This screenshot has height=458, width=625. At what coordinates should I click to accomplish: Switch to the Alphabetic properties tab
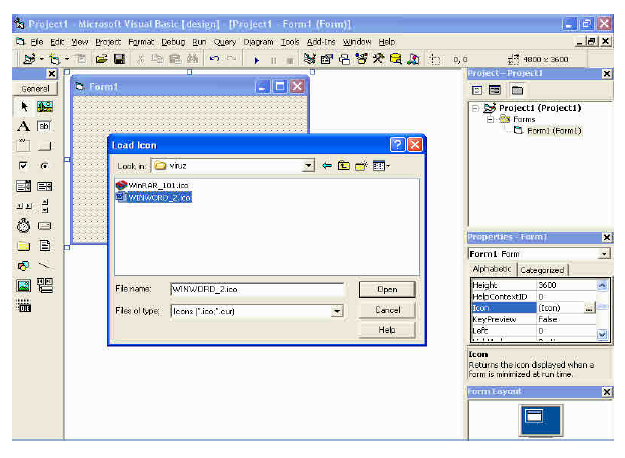pyautogui.click(x=492, y=269)
